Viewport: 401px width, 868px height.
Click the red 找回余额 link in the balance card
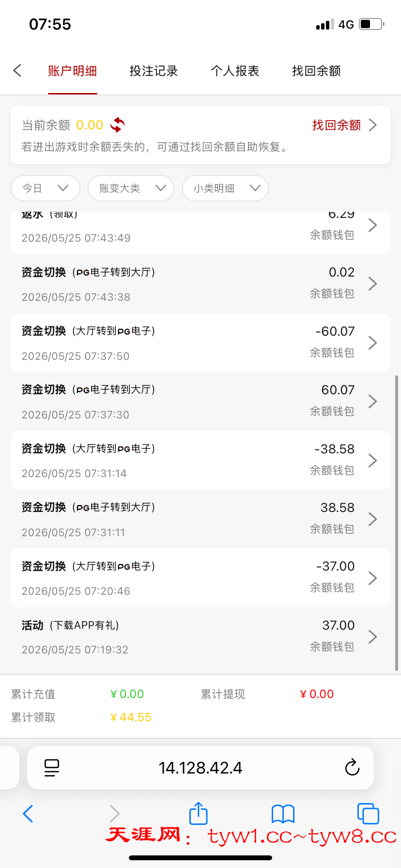coord(337,125)
